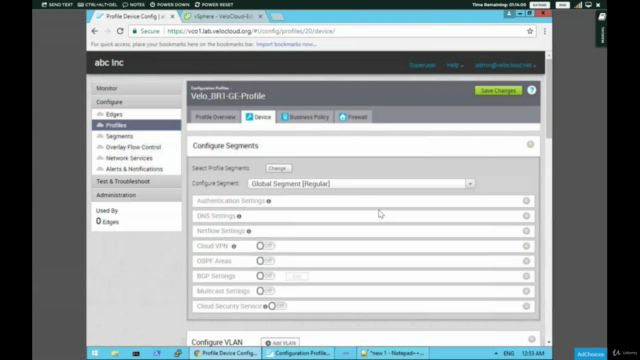640x360 pixels.
Task: Click the Save Changes button
Action: point(498,91)
